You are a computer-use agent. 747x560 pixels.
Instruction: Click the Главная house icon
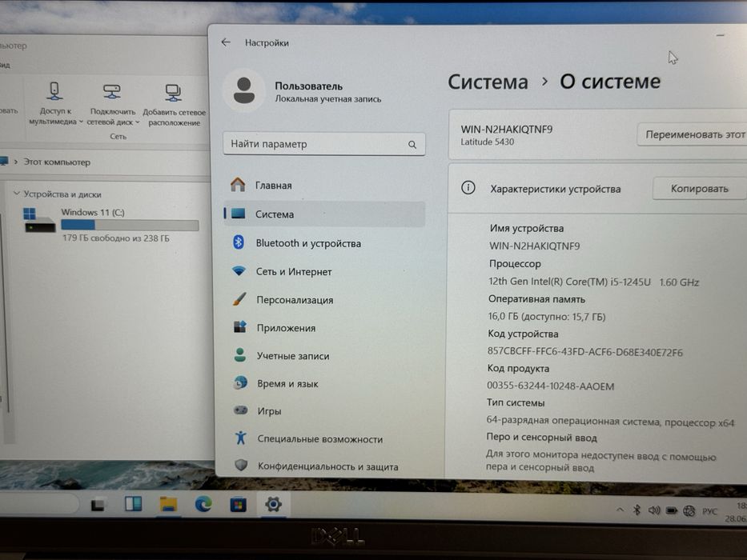coord(238,184)
